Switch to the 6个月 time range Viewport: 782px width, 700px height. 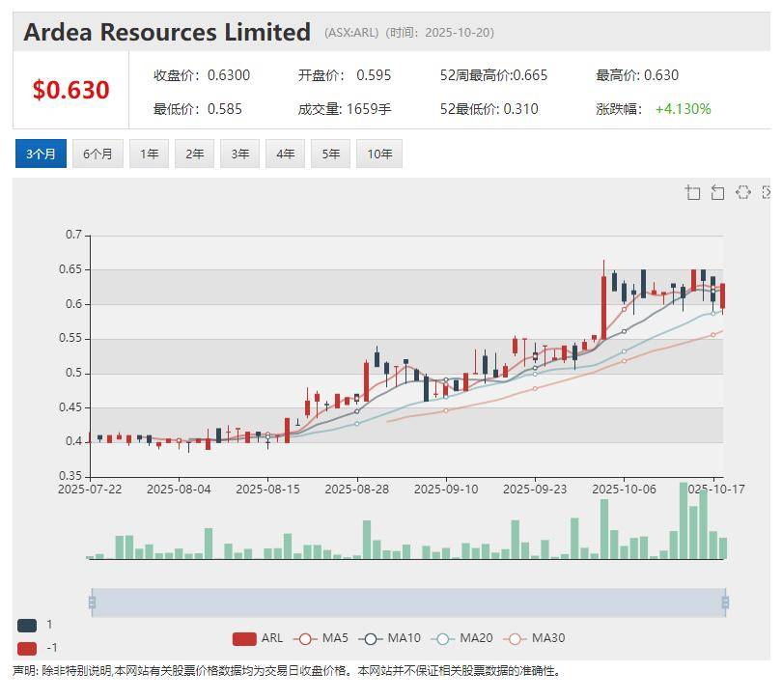(98, 154)
